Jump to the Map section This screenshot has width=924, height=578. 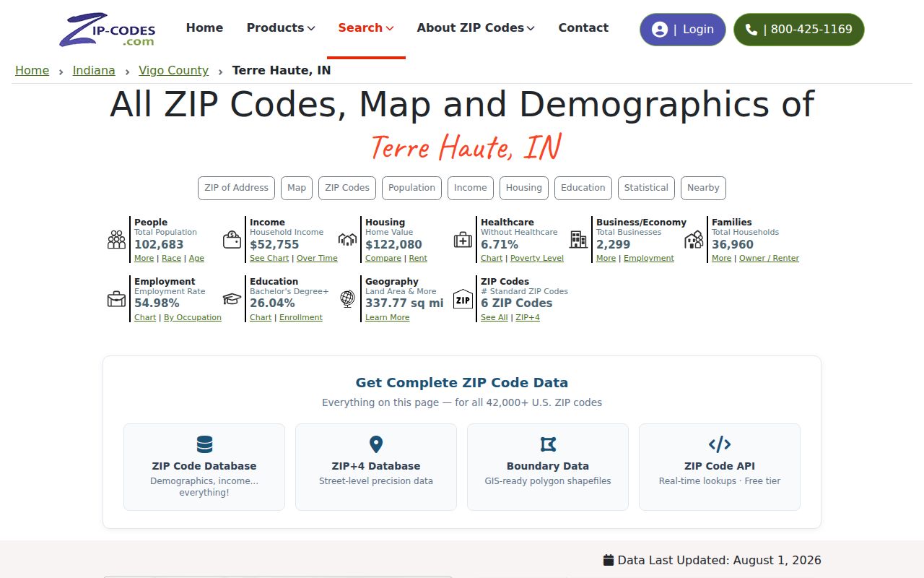click(297, 188)
